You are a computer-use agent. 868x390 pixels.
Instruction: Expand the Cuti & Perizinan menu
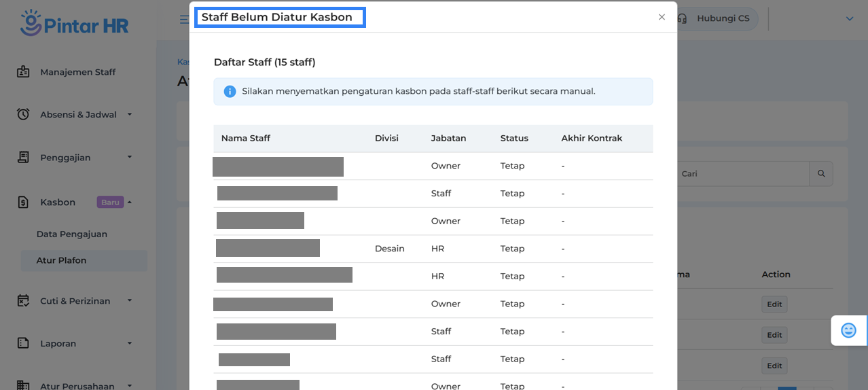[130, 300]
